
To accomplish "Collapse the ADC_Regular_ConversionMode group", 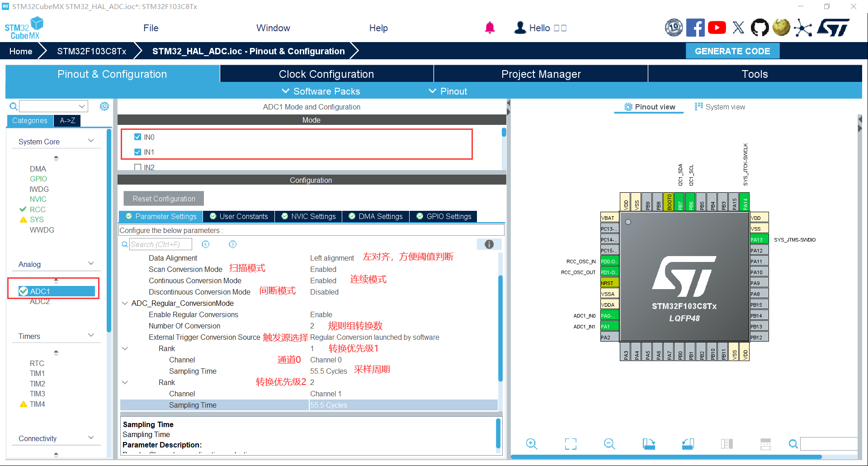I will point(125,303).
